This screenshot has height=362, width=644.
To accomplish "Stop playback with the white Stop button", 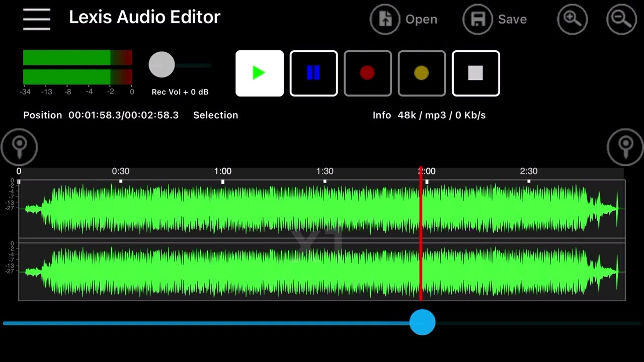I will click(x=476, y=73).
